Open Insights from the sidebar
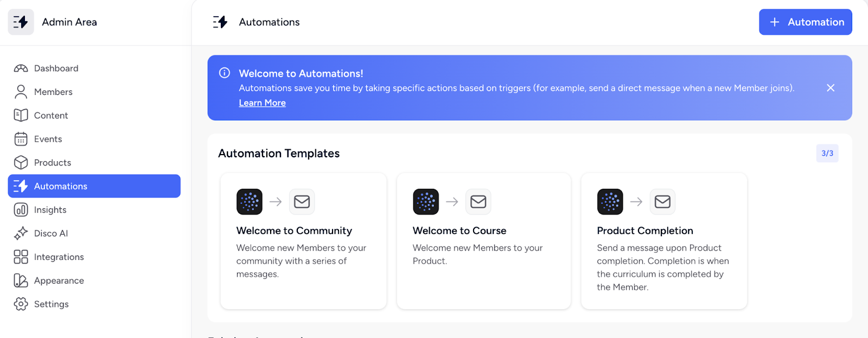Screen dimensions: 868x338 pos(94,210)
